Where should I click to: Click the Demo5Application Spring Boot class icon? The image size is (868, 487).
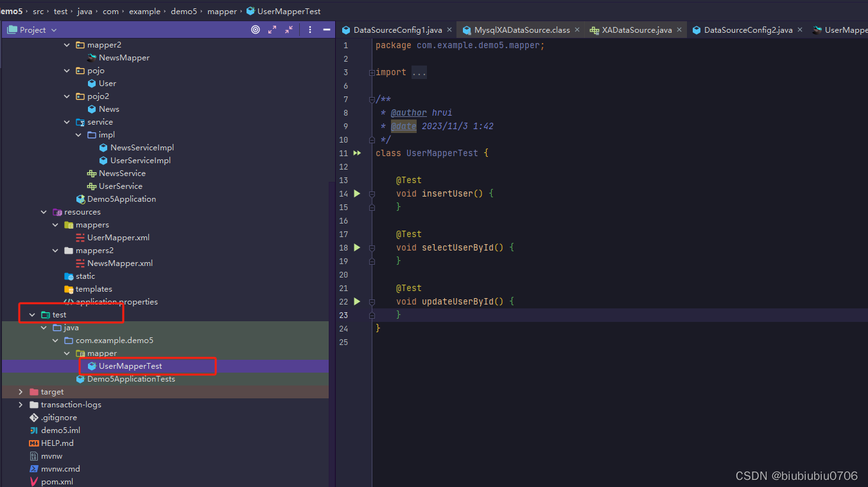point(80,199)
